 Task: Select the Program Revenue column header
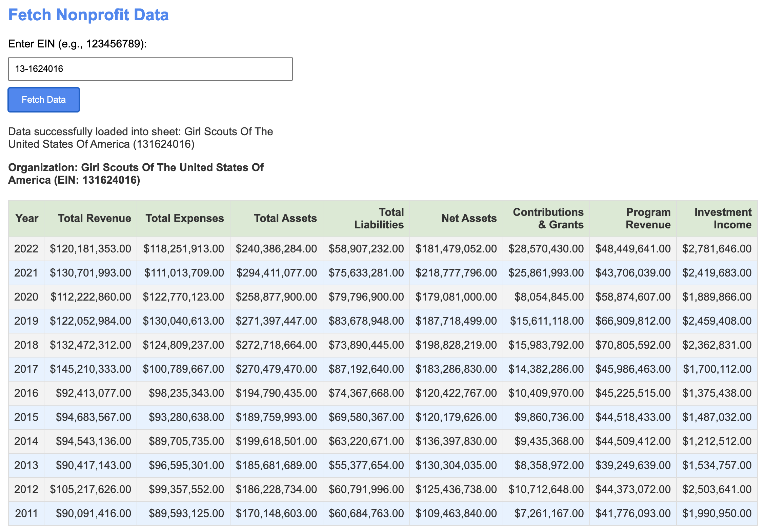click(x=633, y=218)
